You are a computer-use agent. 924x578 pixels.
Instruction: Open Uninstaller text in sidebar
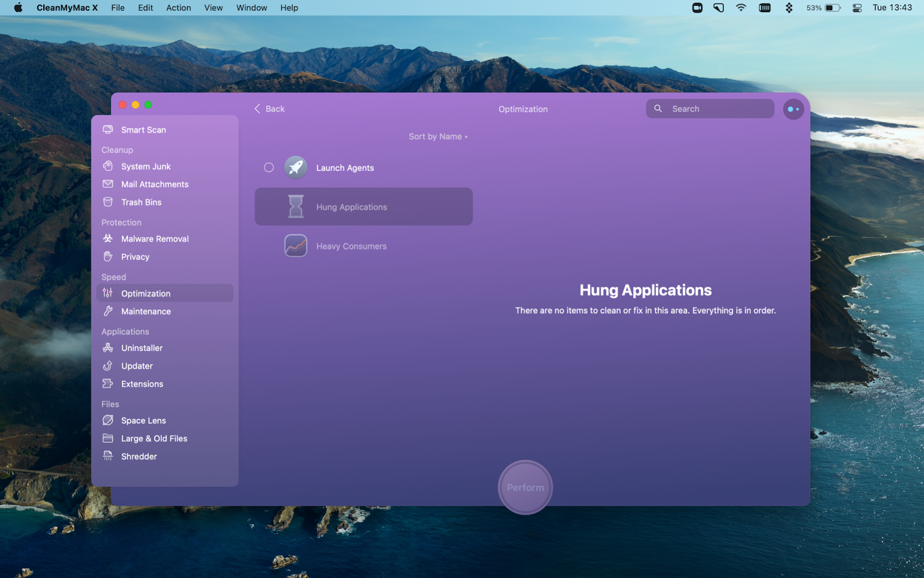tap(142, 348)
